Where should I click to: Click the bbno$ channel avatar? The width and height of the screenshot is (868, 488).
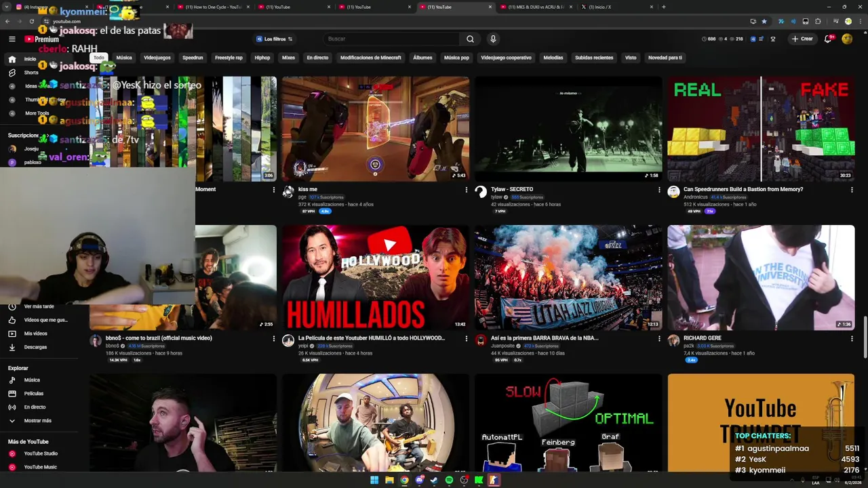pyautogui.click(x=96, y=341)
